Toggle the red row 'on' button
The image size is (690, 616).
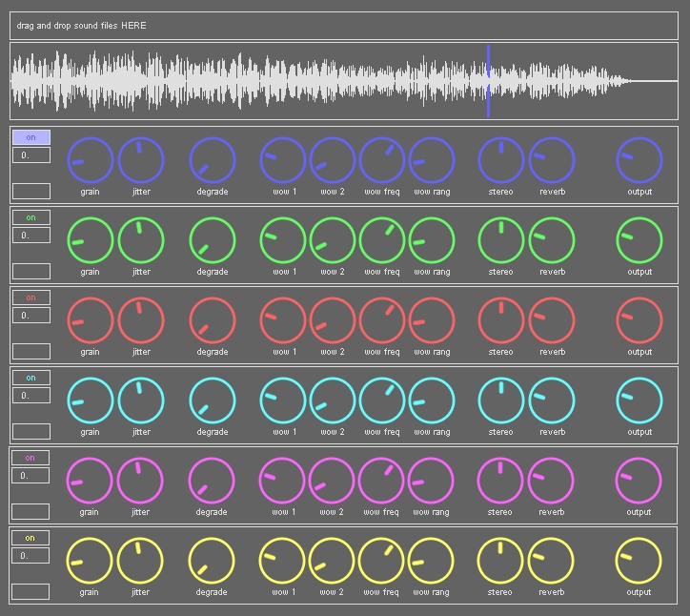(31, 298)
